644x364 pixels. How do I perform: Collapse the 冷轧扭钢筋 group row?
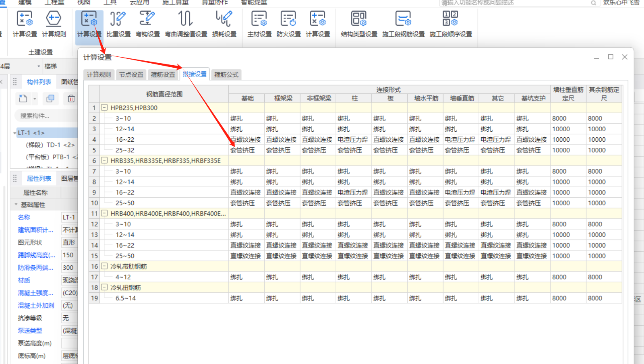pos(104,287)
